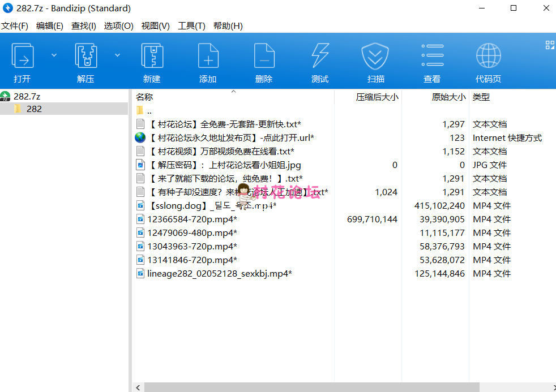This screenshot has height=392, width=556.
Task: Open the 帮助(H) menu
Action: tap(228, 26)
